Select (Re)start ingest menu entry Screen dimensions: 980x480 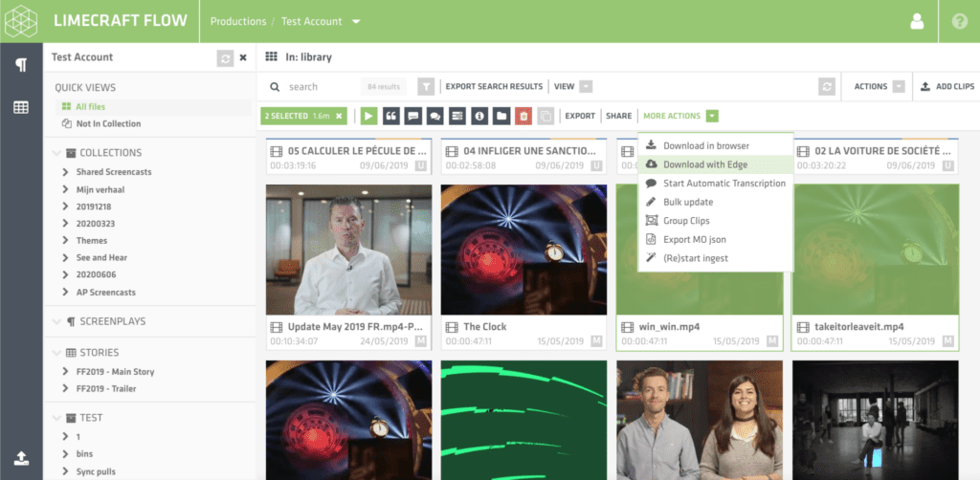[716, 258]
